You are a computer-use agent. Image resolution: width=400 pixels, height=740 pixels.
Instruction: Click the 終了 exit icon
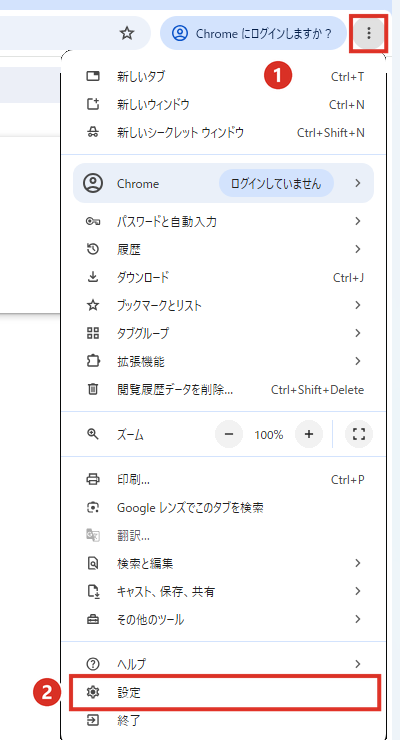click(93, 721)
